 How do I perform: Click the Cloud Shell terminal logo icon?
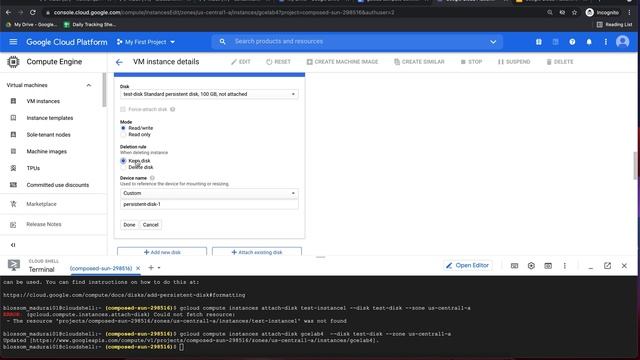point(14,265)
